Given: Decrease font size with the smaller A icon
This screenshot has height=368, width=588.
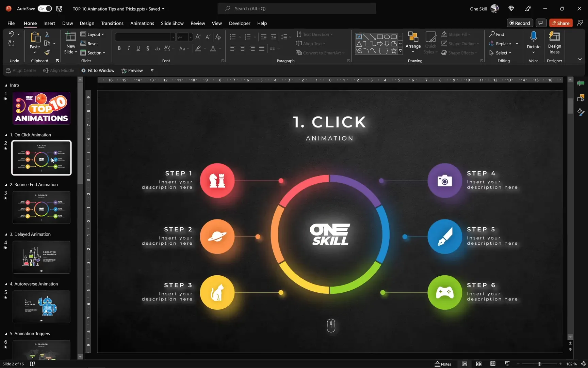Looking at the screenshot, I should coord(208,37).
